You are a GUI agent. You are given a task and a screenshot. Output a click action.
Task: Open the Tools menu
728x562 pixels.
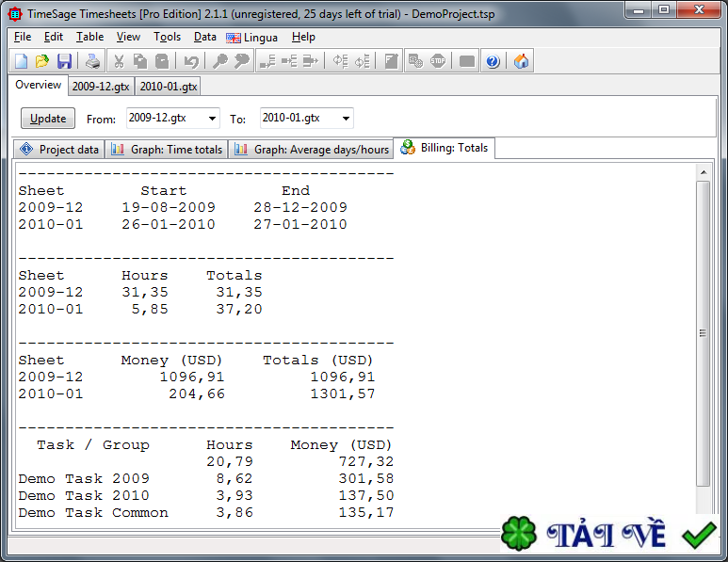(167, 37)
